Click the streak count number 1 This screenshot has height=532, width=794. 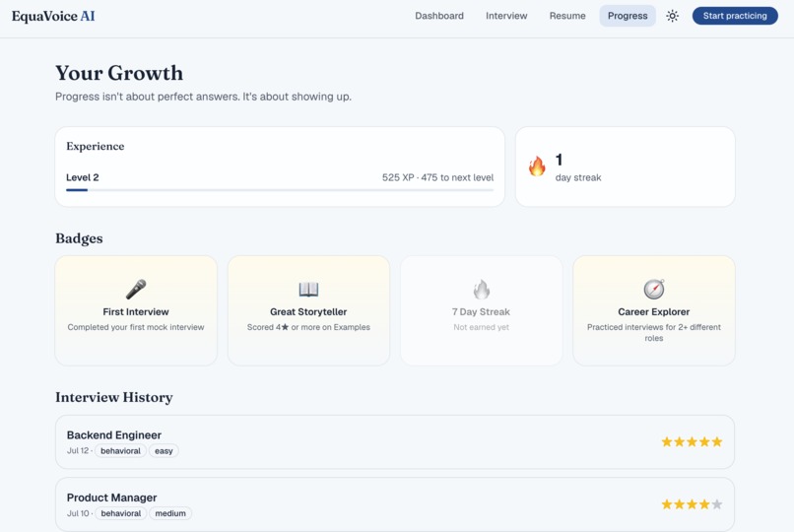click(x=559, y=160)
